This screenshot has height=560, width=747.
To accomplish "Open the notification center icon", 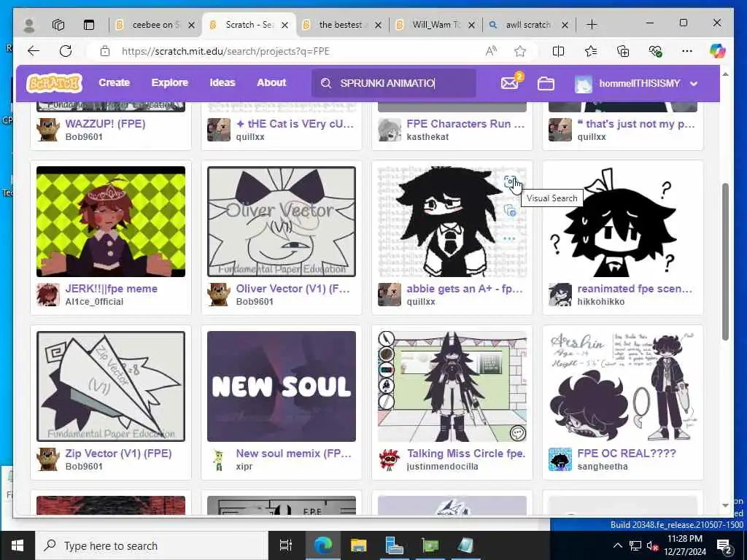I will (724, 546).
